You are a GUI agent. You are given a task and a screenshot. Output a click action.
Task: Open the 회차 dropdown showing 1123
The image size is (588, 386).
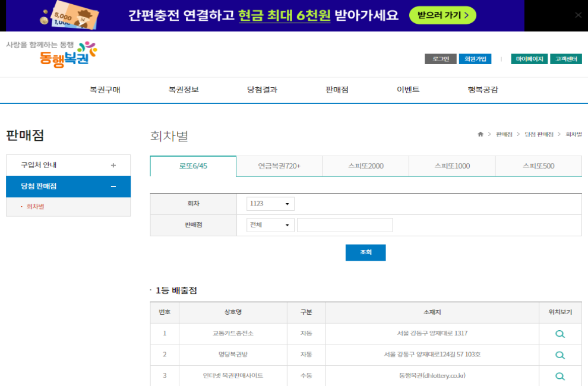[x=270, y=204]
